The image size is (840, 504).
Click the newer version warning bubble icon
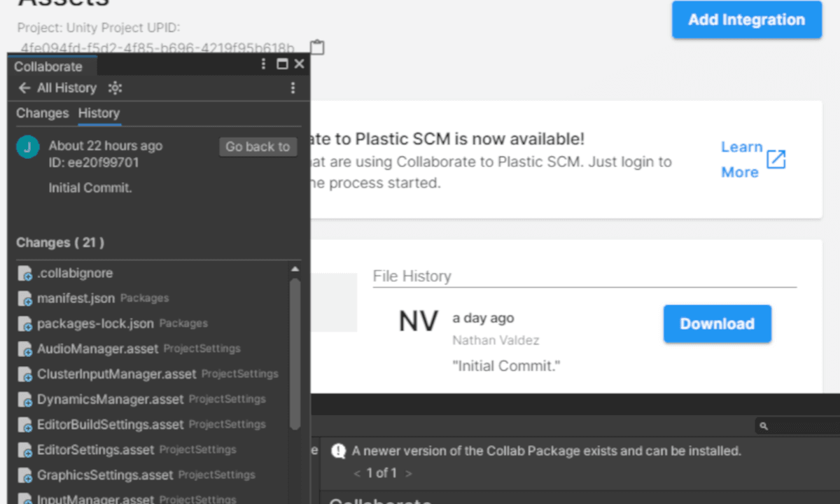point(339,451)
